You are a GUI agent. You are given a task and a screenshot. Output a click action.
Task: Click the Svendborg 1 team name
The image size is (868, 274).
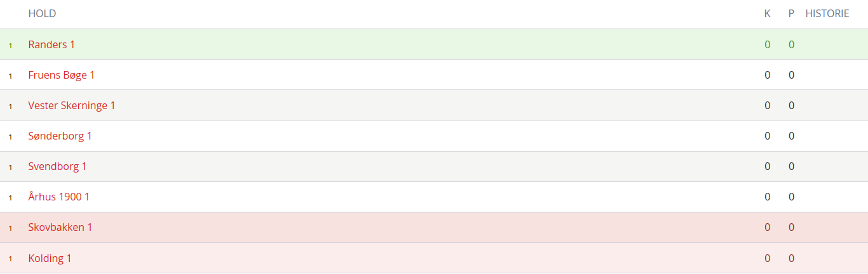tap(58, 166)
